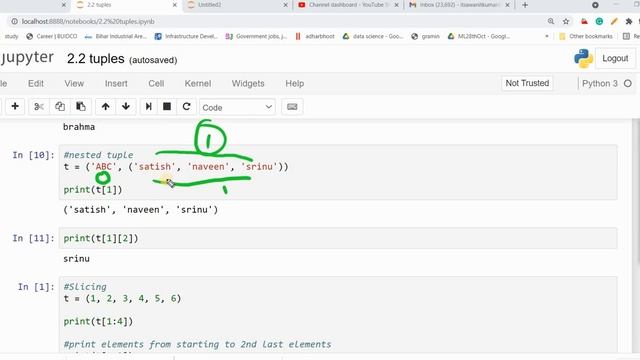Screen dimensions: 640x360
Task: Move the selected cell down
Action: click(126, 107)
